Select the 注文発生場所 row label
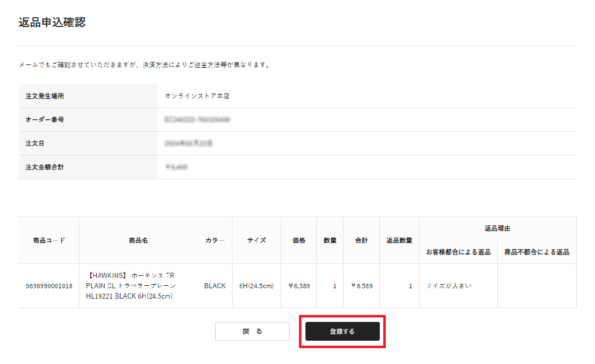Screen dimensions: 595x364 pos(45,96)
